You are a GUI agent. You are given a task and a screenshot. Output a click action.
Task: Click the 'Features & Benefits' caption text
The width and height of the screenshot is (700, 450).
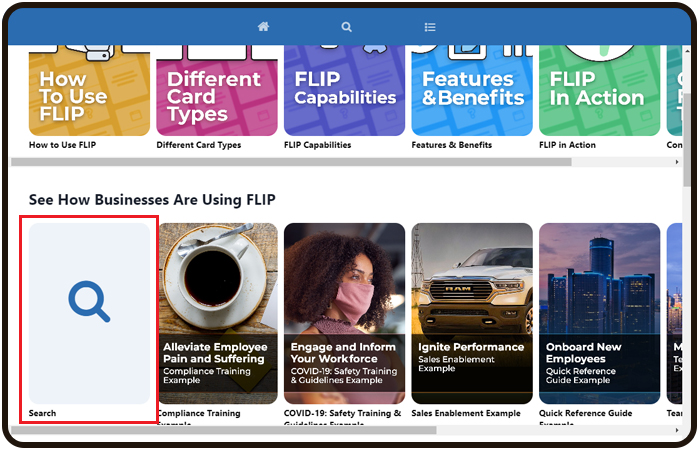point(452,145)
